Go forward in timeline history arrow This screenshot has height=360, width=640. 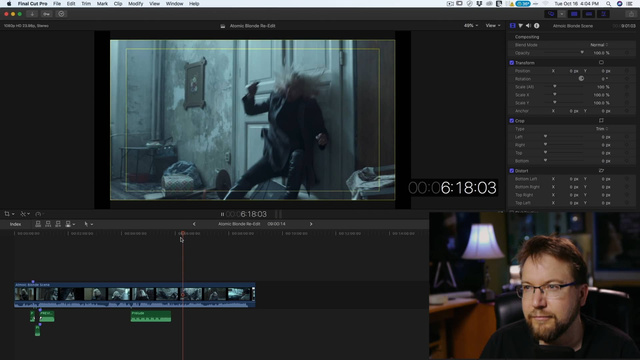(x=311, y=224)
